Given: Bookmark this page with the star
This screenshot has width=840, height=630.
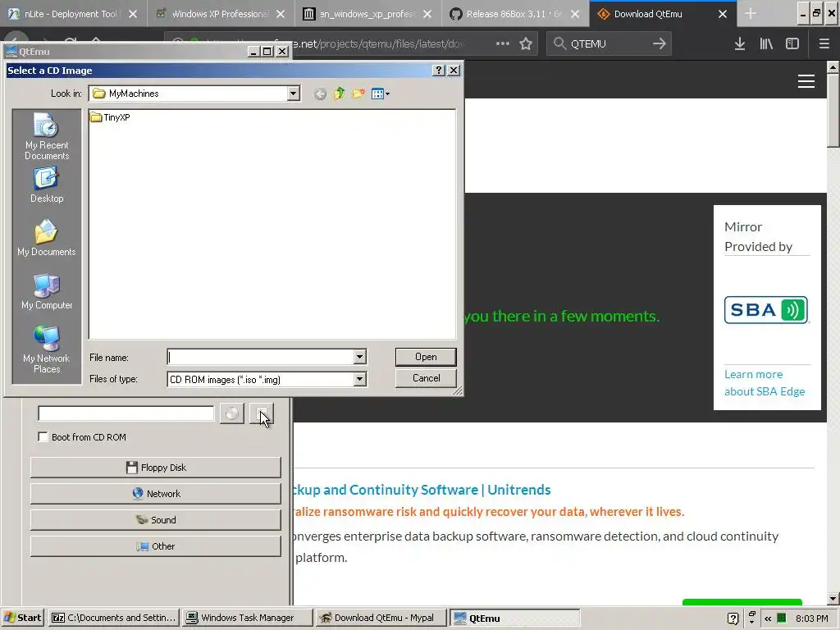Looking at the screenshot, I should pos(526,43).
